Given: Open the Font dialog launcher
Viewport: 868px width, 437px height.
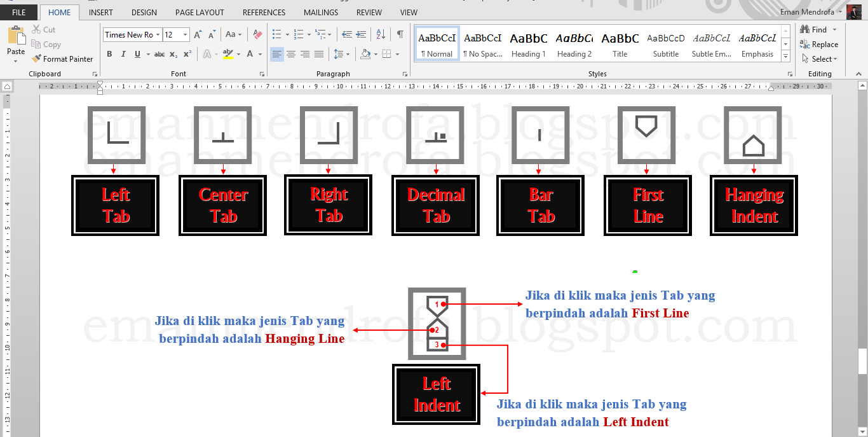Looking at the screenshot, I should pyautogui.click(x=262, y=74).
